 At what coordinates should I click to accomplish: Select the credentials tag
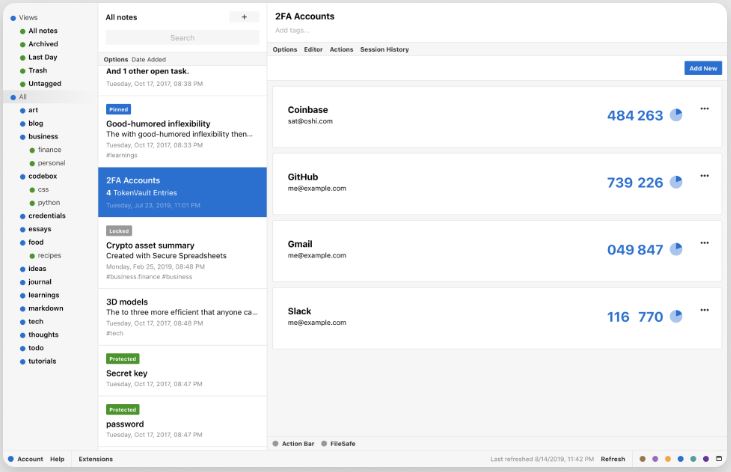[47, 216]
